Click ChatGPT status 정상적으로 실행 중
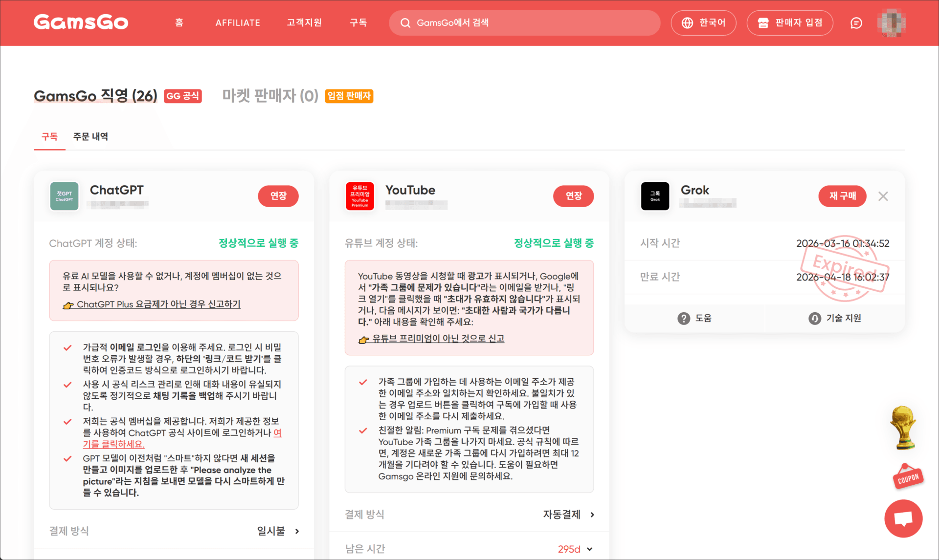This screenshot has height=560, width=939. pyautogui.click(x=258, y=243)
